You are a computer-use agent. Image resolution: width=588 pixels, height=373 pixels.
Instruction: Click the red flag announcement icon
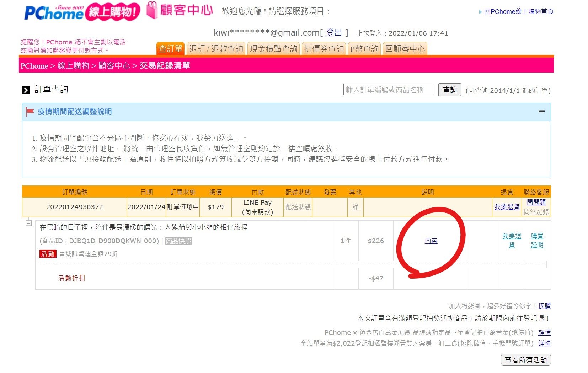[30, 112]
